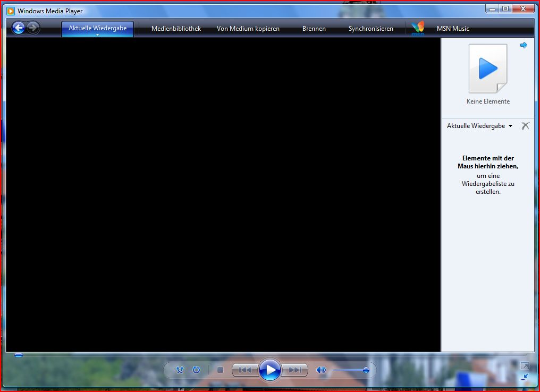This screenshot has height=392, width=540.
Task: Click the Keine Elemente media thumbnail
Action: click(x=488, y=68)
